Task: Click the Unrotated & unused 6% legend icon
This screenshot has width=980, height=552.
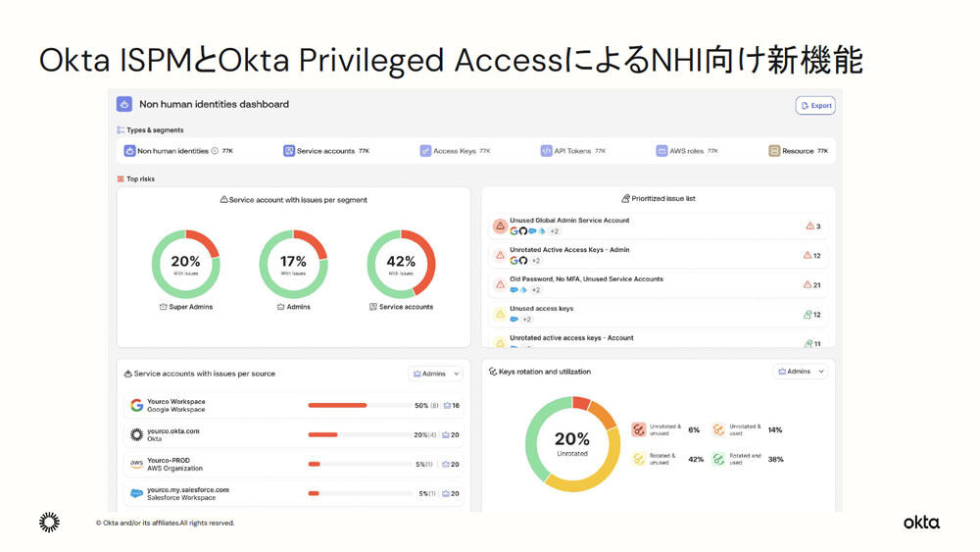Action: pos(638,429)
